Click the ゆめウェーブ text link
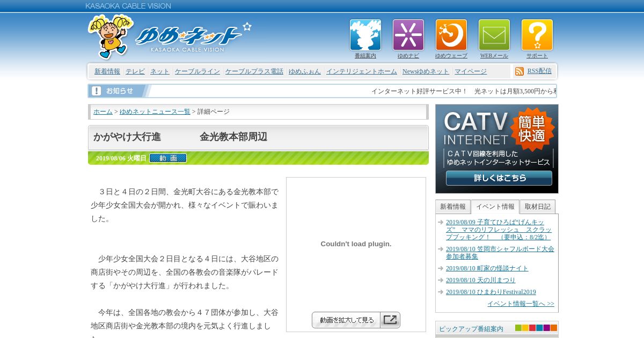Viewport: 644px width, 338px height. tap(451, 56)
